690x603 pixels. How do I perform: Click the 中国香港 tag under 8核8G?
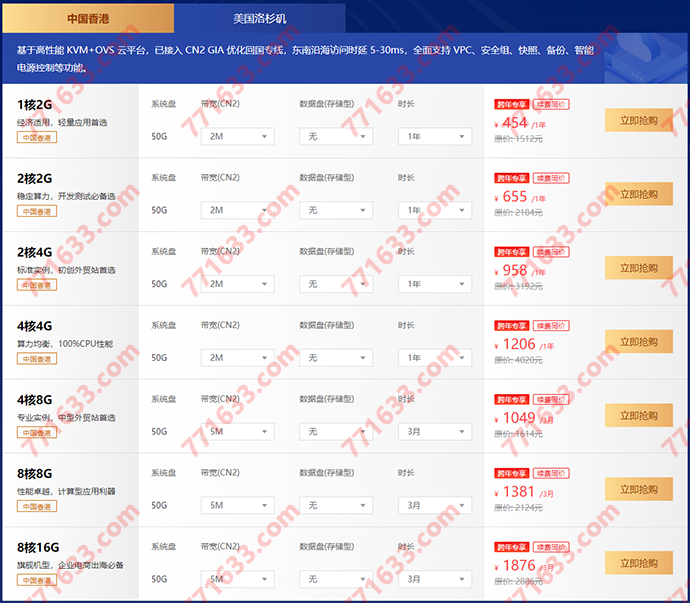tap(37, 507)
